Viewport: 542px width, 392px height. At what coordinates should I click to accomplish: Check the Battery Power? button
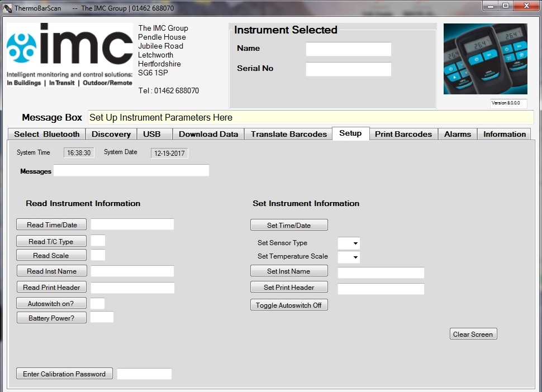tap(51, 318)
